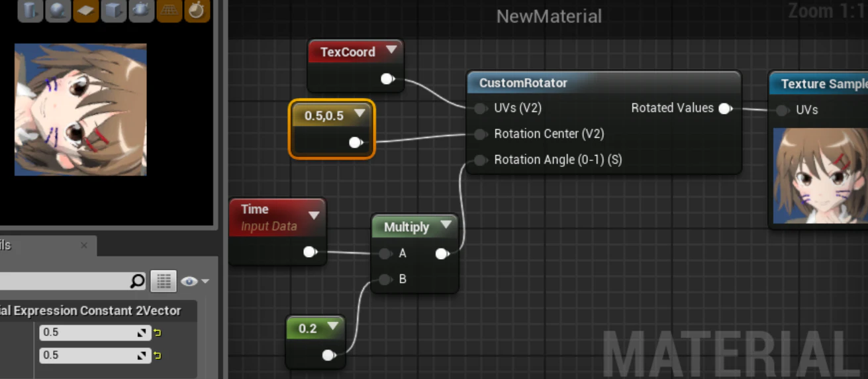
Task: Click the NewMaterial graph title
Action: point(549,17)
